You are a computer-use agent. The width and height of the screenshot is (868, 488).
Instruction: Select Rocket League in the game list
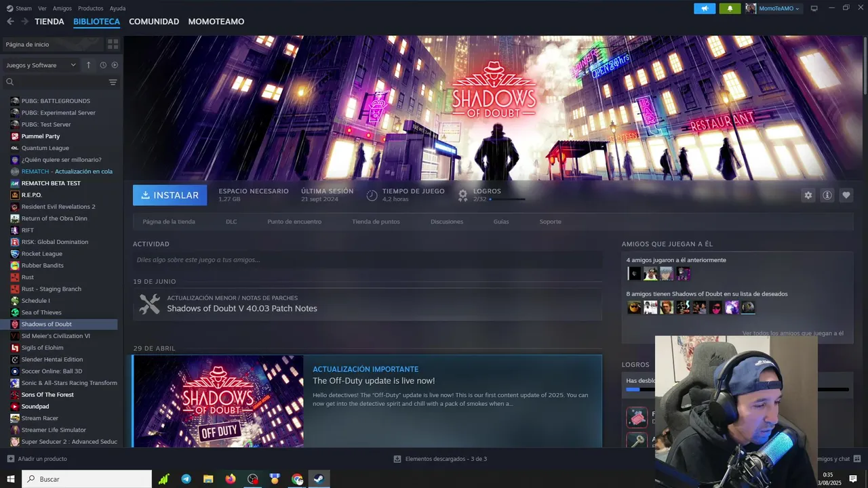[42, 253]
